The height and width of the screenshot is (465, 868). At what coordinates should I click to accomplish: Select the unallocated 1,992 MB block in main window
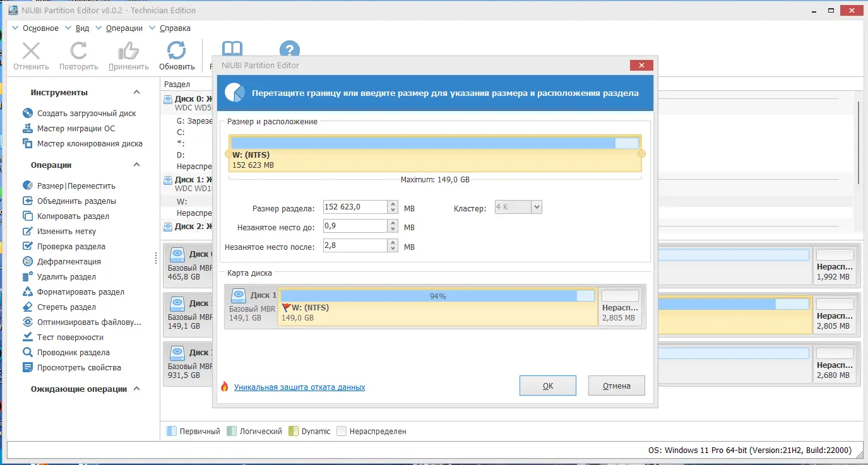point(835,265)
